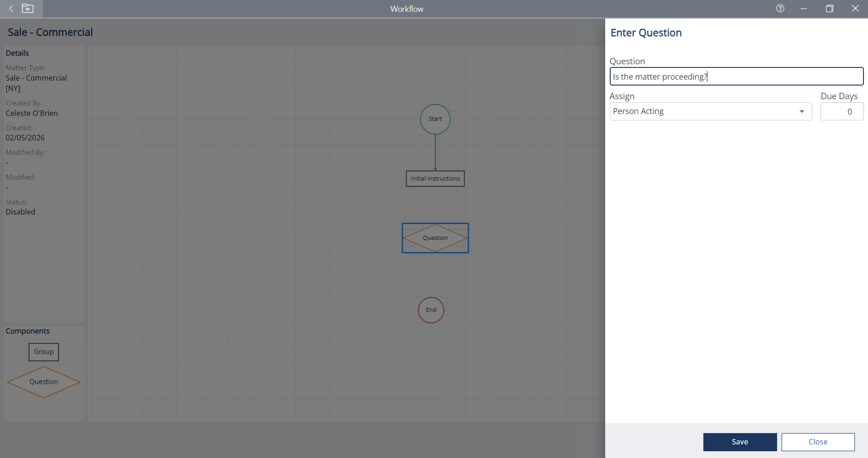Viewport: 868px width, 458px height.
Task: Select the Start node circle
Action: (x=435, y=119)
